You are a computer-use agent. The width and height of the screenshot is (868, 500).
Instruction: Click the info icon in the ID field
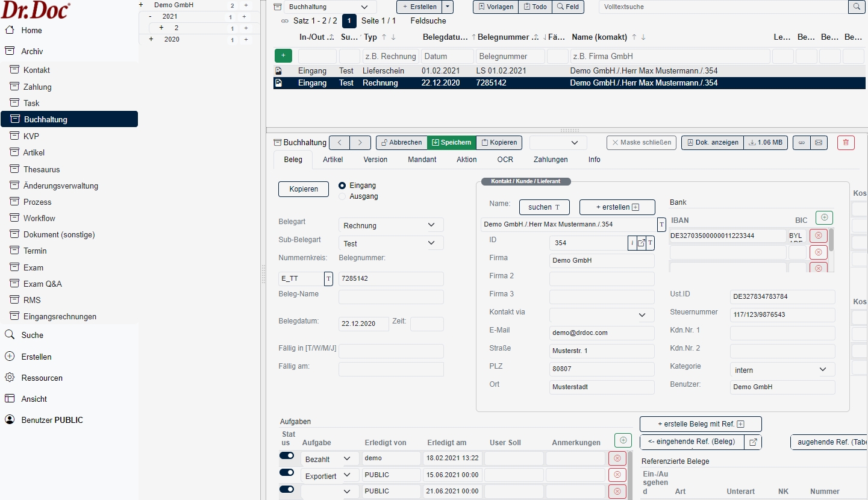pos(632,243)
